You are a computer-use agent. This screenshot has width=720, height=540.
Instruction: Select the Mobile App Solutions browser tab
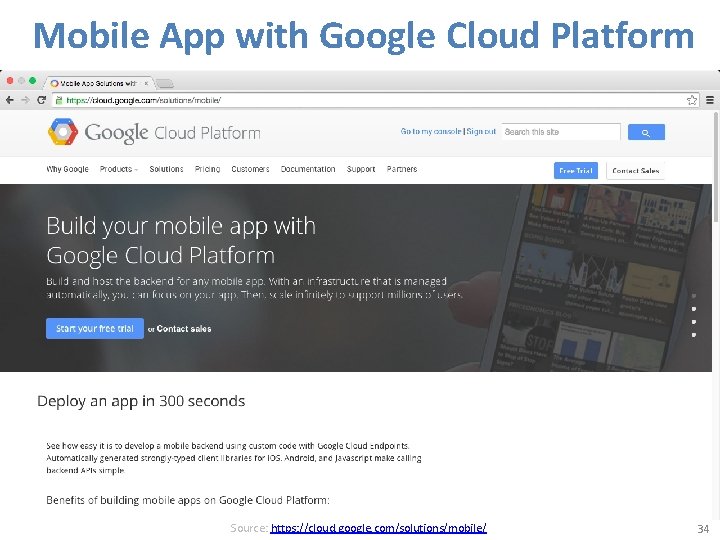pyautogui.click(x=98, y=83)
